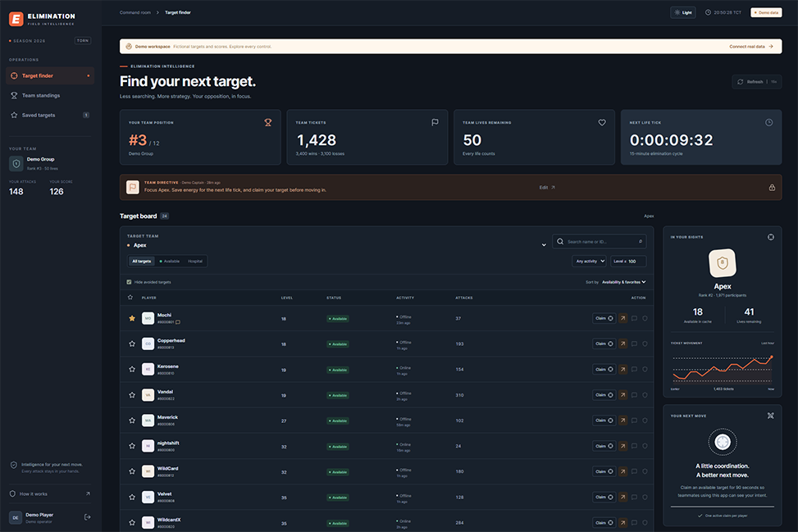
Task: Click the Intelligence for your next move shield
Action: tap(14, 465)
